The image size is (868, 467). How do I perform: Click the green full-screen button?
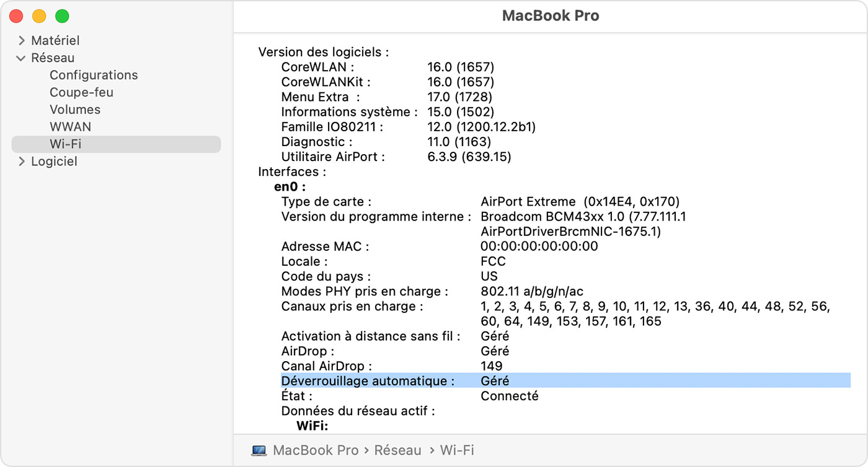coord(62,16)
